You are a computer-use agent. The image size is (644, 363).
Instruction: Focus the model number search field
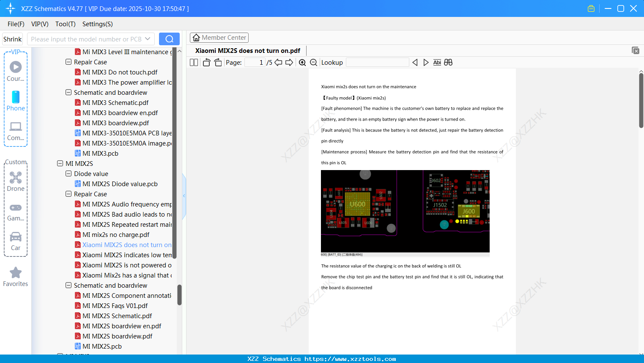86,39
